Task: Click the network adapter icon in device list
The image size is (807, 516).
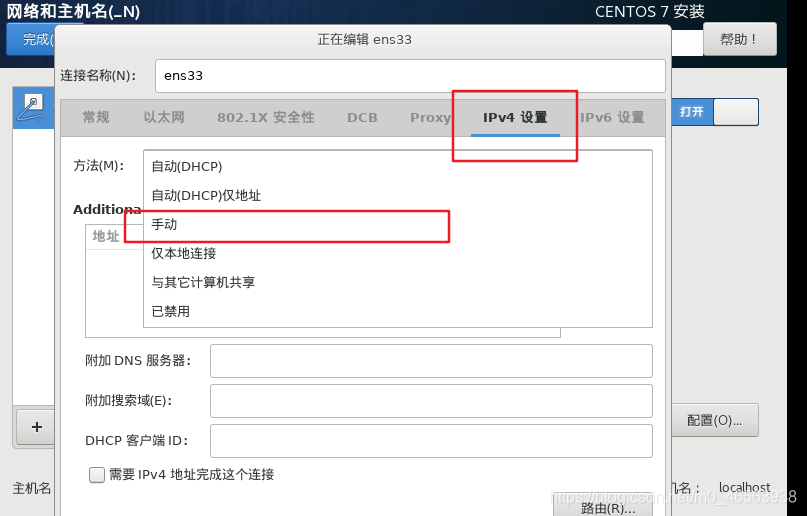Action: (33, 106)
